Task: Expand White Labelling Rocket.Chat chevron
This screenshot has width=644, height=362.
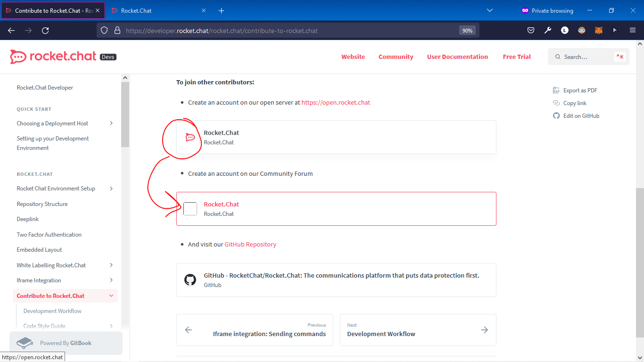Action: (x=111, y=265)
